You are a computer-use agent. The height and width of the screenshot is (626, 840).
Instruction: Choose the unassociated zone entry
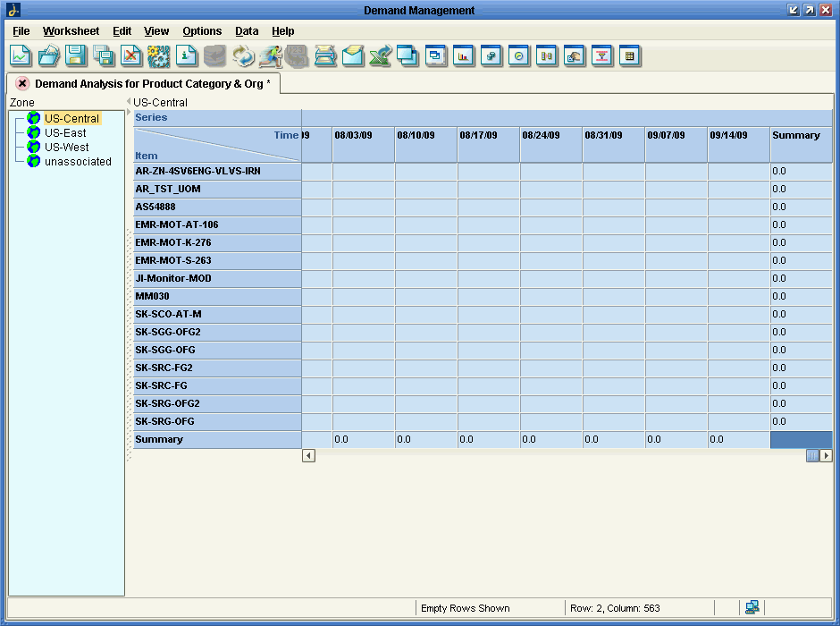(x=78, y=162)
